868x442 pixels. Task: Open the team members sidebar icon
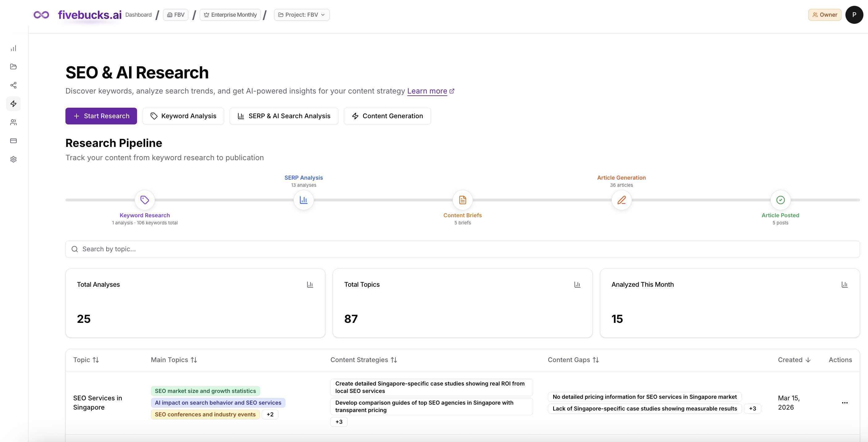tap(14, 122)
